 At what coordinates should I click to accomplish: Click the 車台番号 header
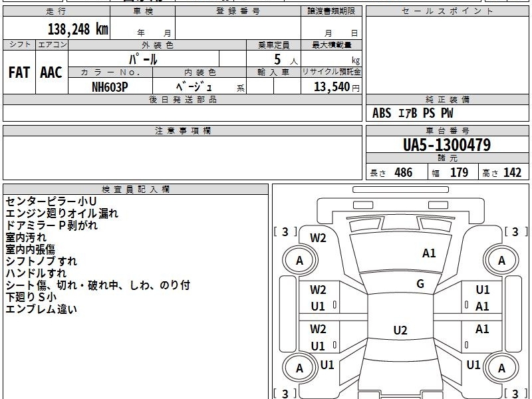click(x=447, y=131)
